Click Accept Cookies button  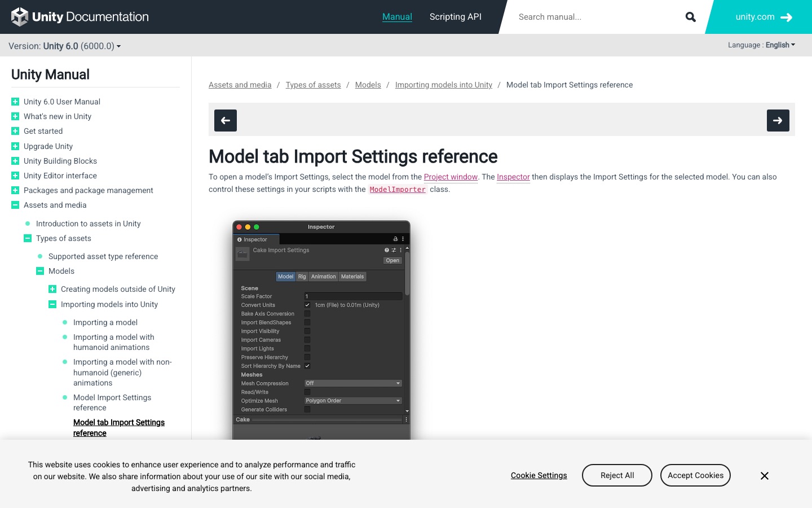(695, 475)
